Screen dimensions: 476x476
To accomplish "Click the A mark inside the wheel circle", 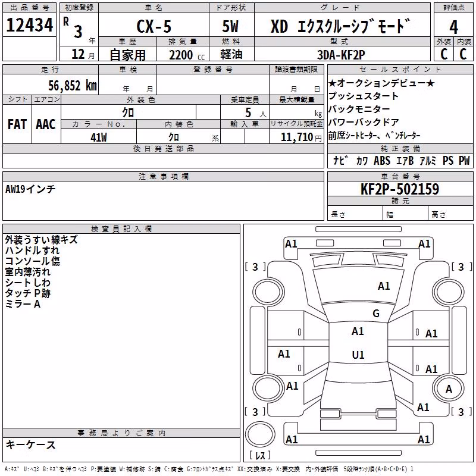I will click(449, 389).
